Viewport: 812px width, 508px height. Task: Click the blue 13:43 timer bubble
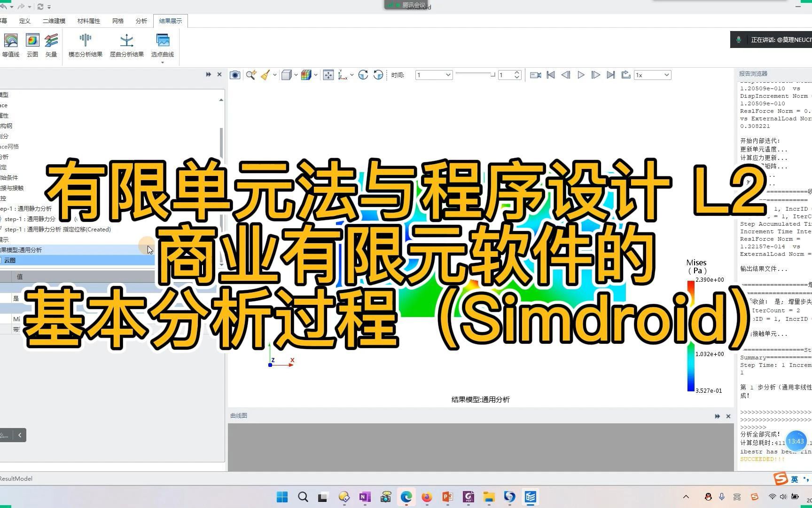[x=796, y=441]
